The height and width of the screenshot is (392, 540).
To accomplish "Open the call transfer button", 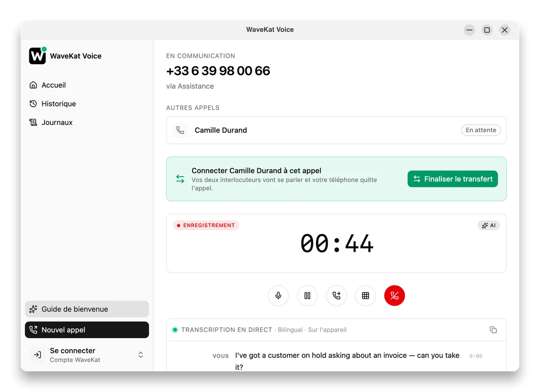I will [337, 296].
